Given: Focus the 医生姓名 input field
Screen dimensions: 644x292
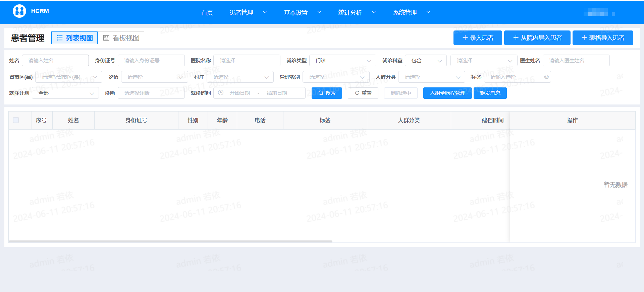Looking at the screenshot, I should (576, 61).
